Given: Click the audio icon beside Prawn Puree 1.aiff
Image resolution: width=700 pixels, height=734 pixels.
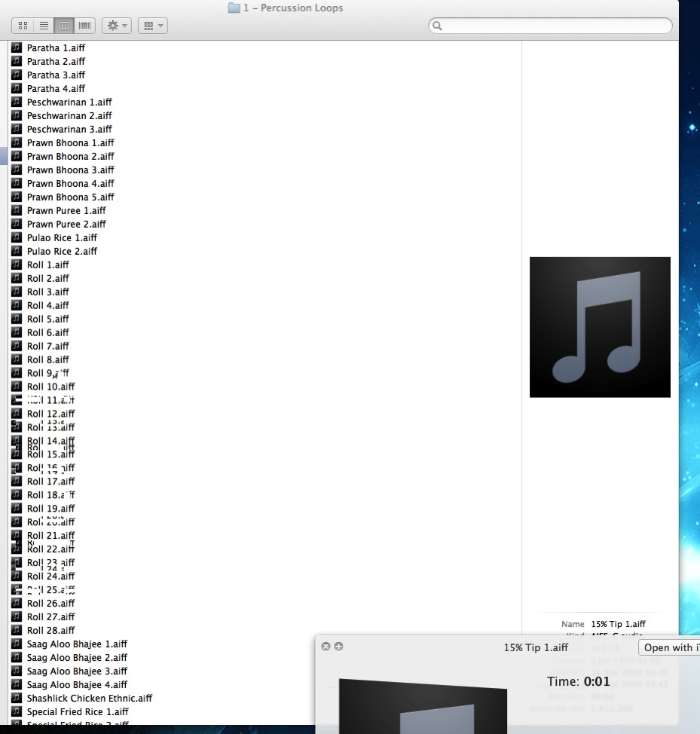Looking at the screenshot, I should click(17, 210).
